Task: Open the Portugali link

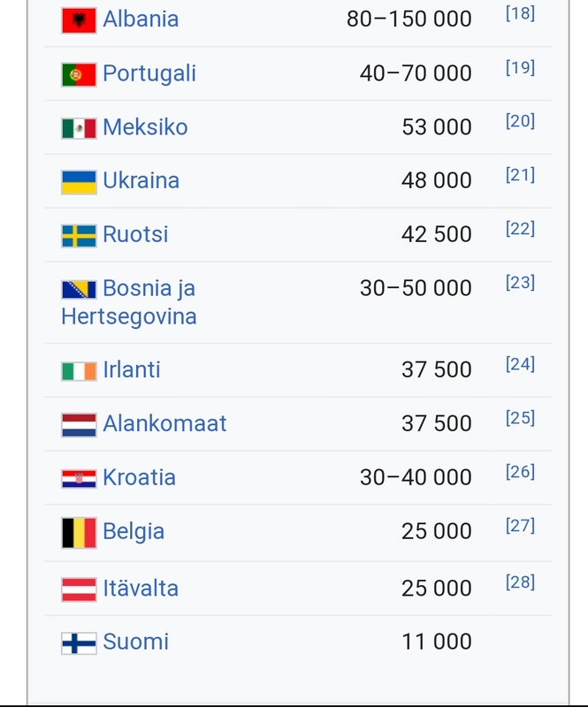Action: pyautogui.click(x=149, y=73)
